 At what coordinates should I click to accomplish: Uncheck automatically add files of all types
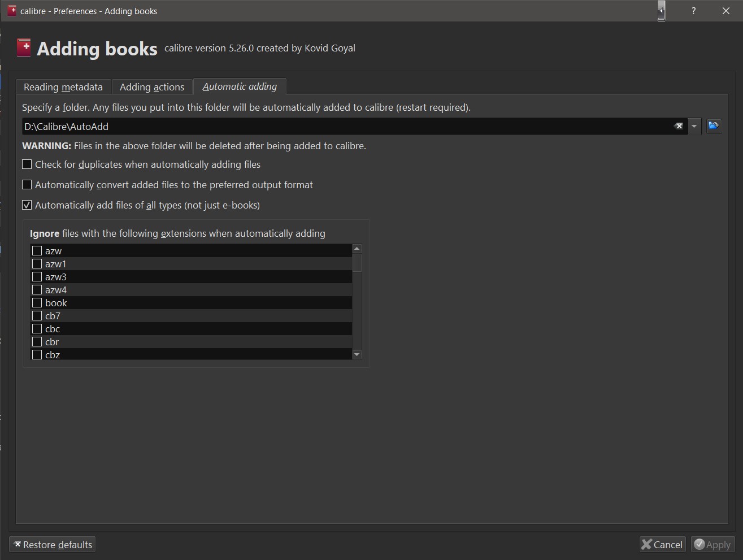point(27,205)
